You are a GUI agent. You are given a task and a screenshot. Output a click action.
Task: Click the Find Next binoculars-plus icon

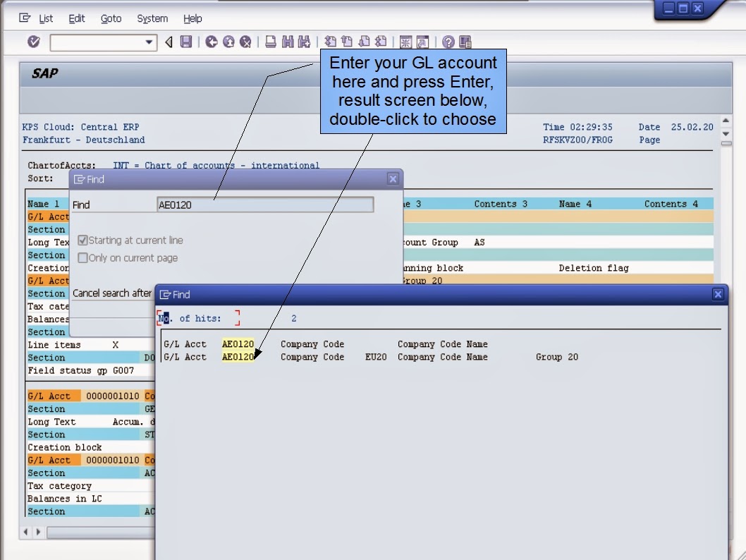[x=305, y=42]
